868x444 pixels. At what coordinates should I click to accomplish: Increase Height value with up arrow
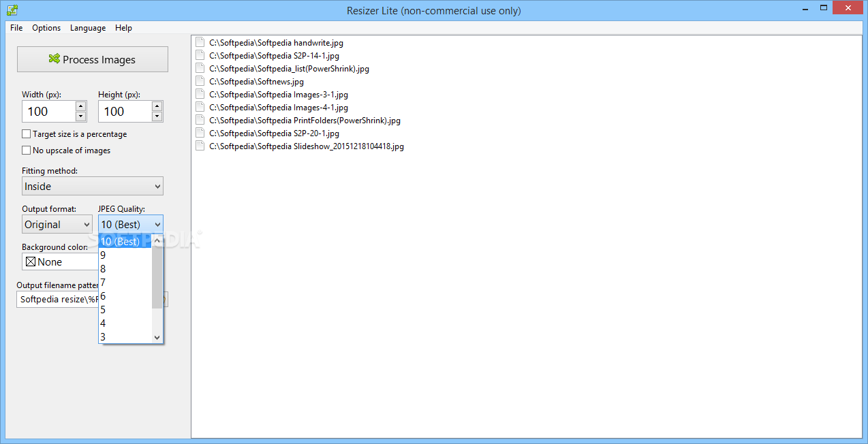point(157,106)
